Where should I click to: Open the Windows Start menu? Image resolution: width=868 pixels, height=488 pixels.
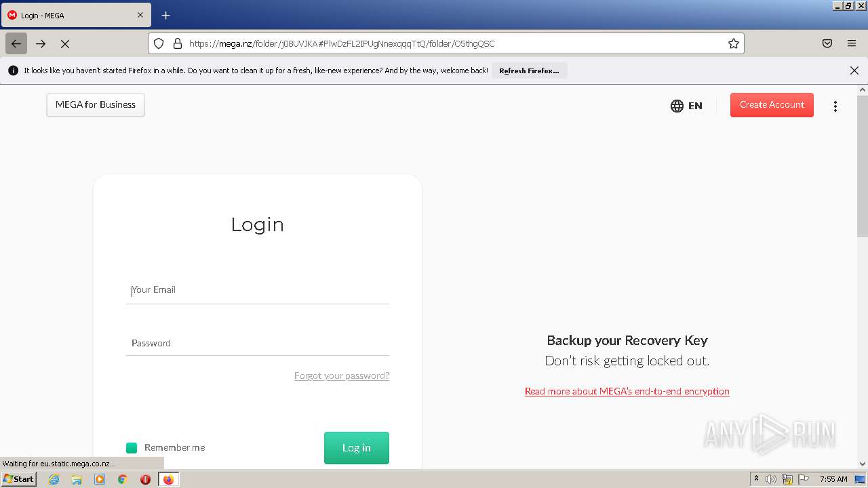(19, 479)
